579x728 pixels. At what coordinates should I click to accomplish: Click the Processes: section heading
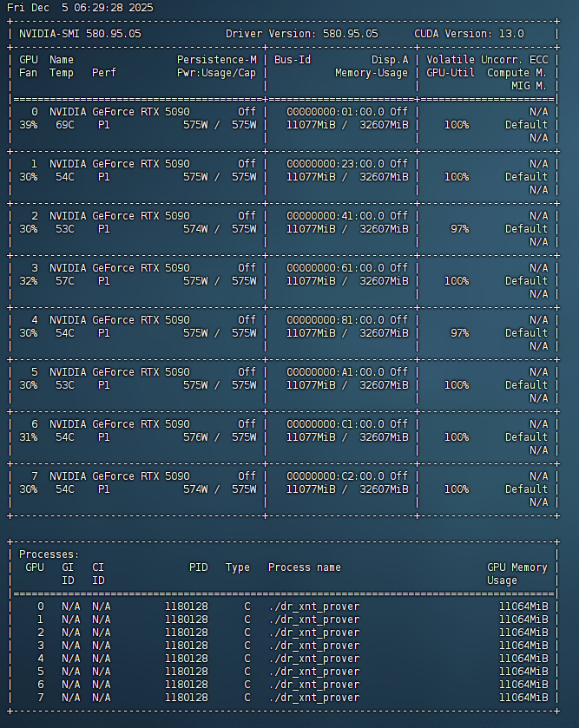coord(49,554)
